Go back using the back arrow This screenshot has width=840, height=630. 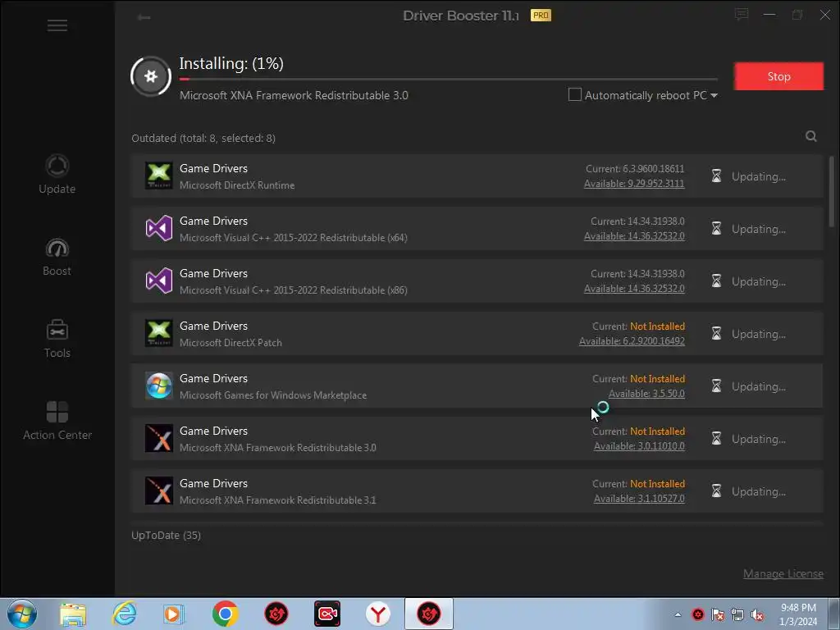click(144, 18)
